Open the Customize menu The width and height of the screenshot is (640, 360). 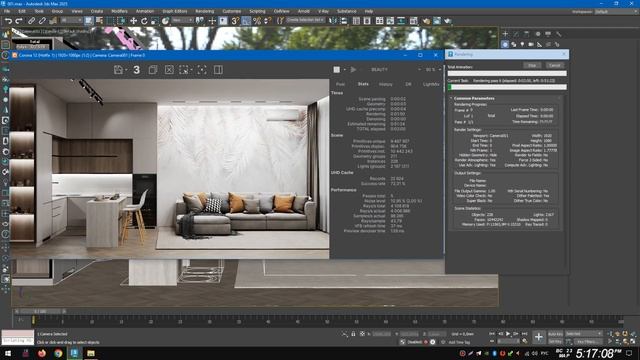pos(231,11)
